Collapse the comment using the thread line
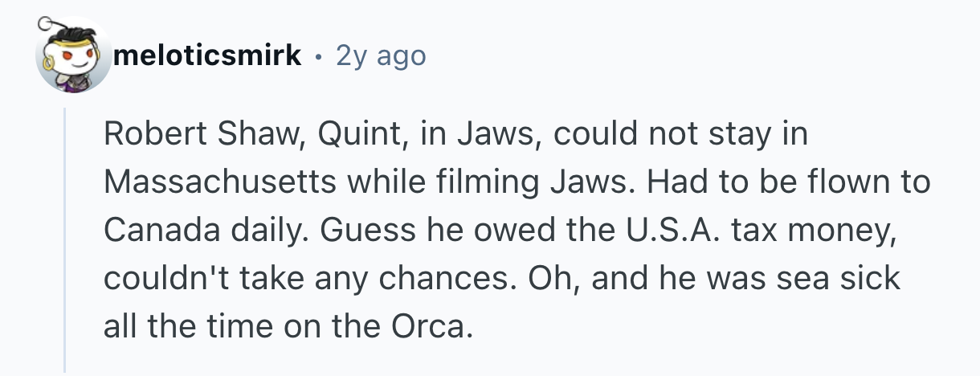This screenshot has height=376, width=980. (66, 241)
